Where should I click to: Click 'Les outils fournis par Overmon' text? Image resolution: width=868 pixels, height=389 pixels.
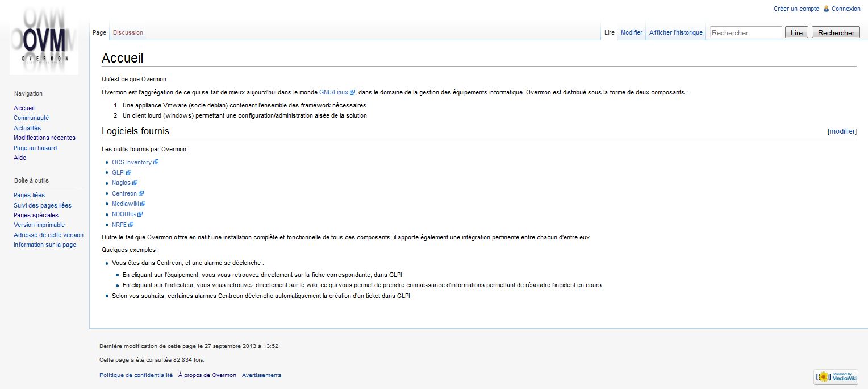click(145, 149)
